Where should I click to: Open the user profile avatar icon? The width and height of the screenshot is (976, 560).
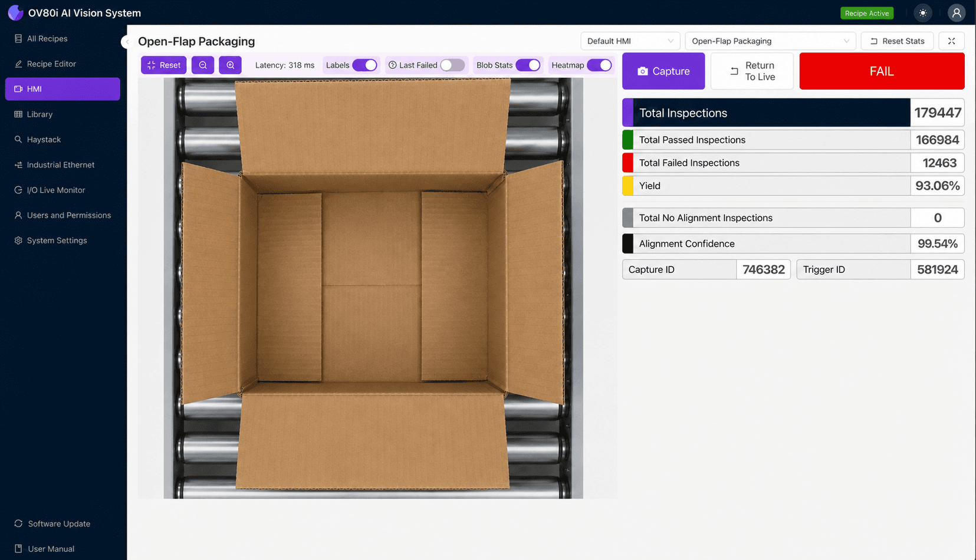[x=956, y=13]
